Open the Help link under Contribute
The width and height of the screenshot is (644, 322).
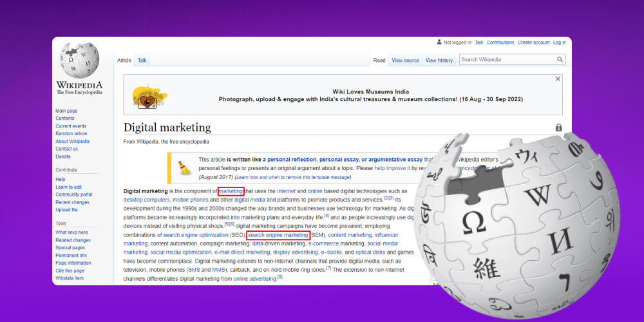pos(61,180)
